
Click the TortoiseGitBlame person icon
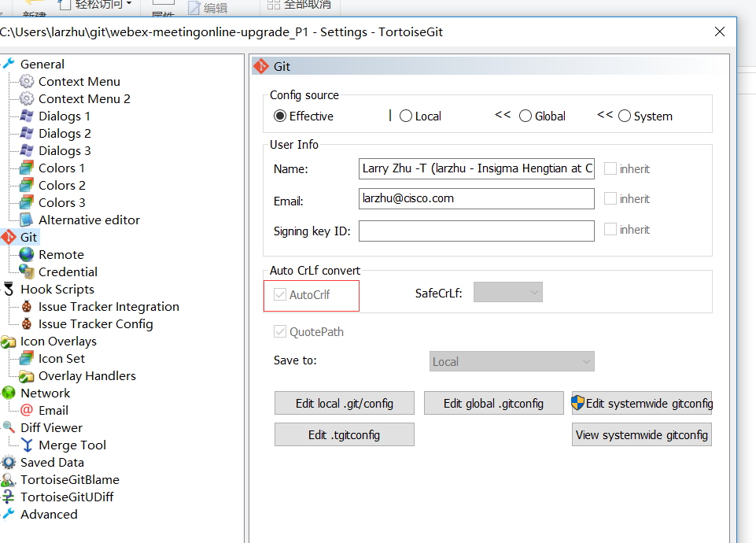pyautogui.click(x=9, y=479)
